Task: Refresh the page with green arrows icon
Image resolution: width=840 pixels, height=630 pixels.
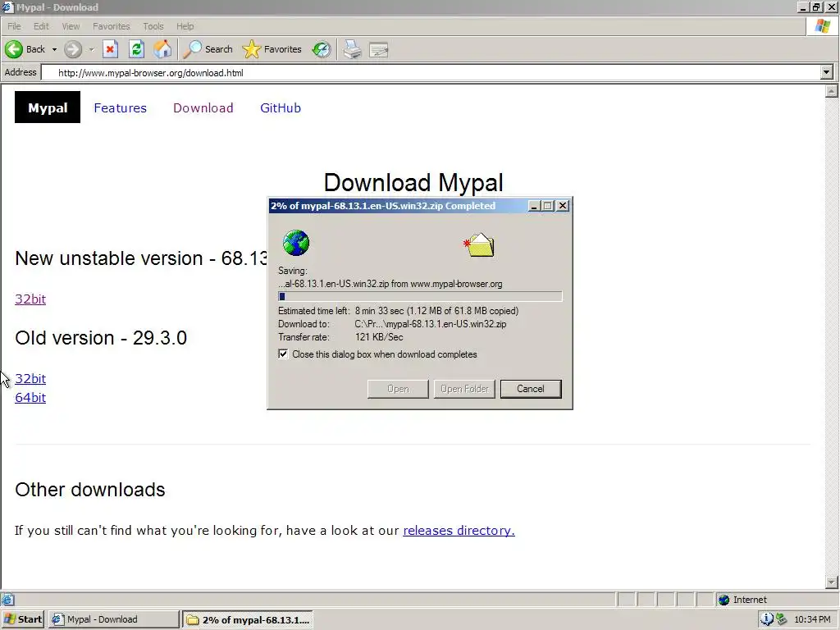Action: (x=137, y=49)
